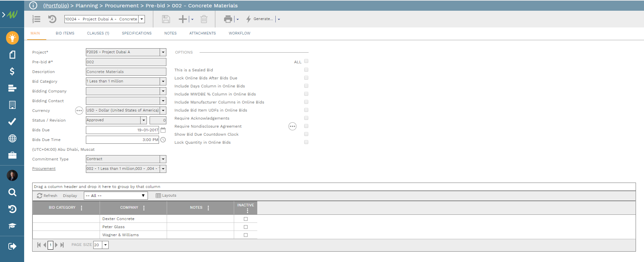Open the building sidebar icon
Image resolution: width=644 pixels, height=262 pixels.
pos(12,105)
